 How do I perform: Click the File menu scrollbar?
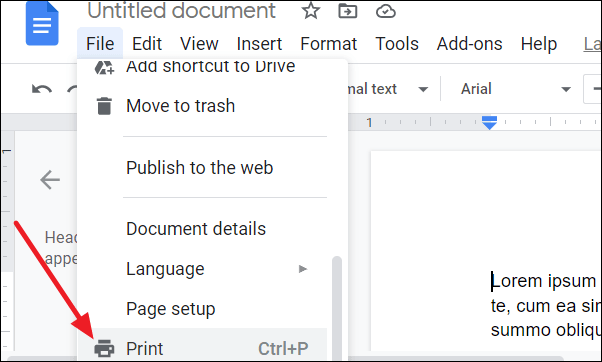click(337, 308)
